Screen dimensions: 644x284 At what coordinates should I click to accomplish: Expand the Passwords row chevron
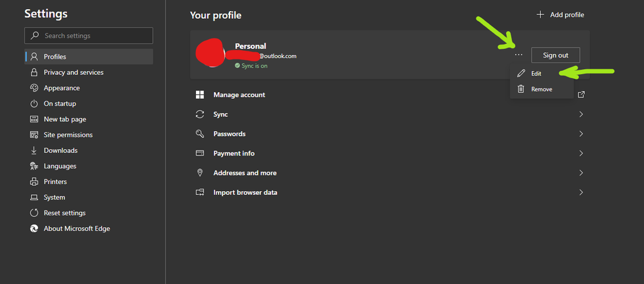pos(581,134)
